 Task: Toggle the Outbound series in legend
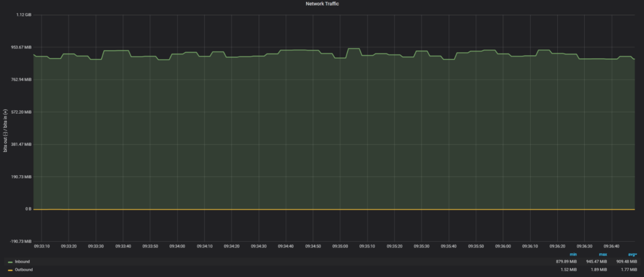click(24, 269)
